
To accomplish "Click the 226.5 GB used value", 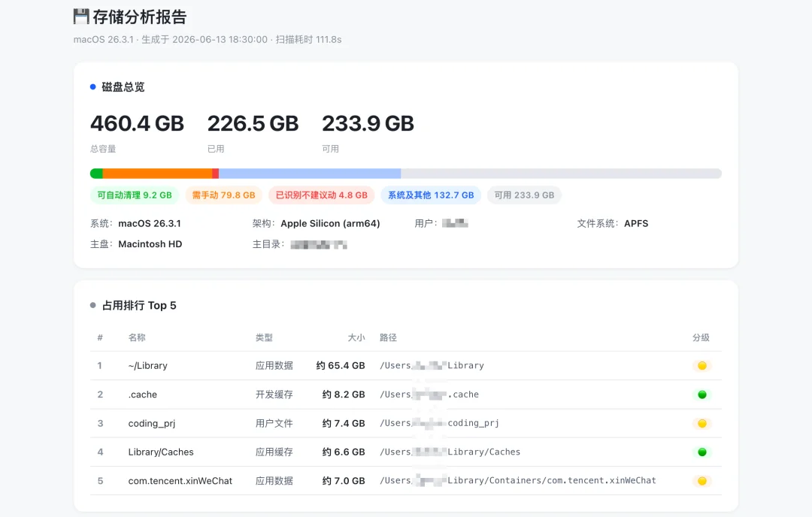I will pos(253,124).
